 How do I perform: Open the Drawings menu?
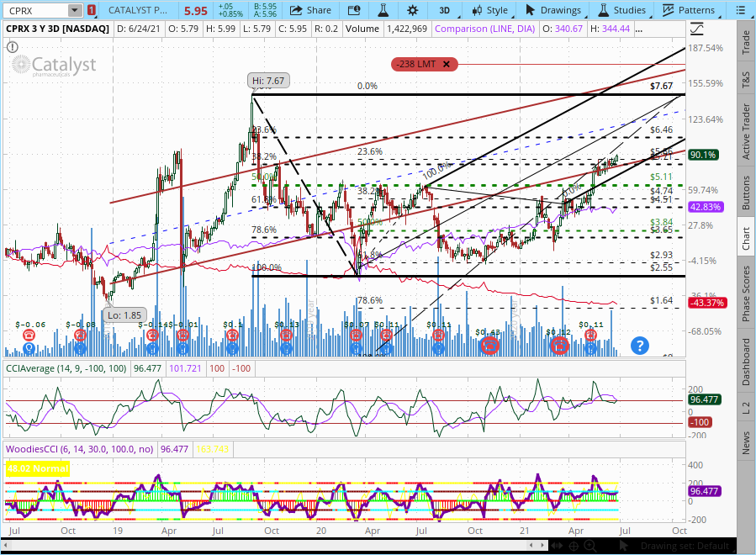tap(553, 10)
